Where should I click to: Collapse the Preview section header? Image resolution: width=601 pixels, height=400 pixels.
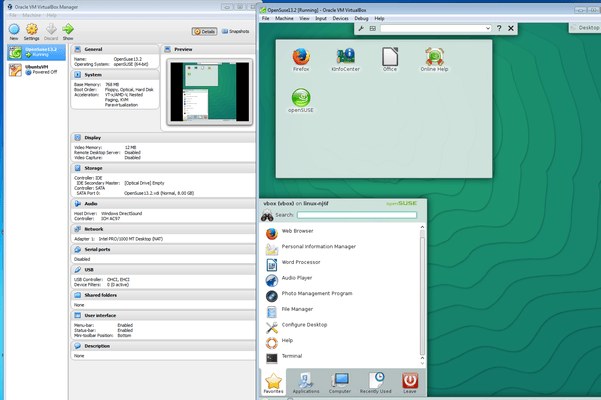[x=208, y=49]
